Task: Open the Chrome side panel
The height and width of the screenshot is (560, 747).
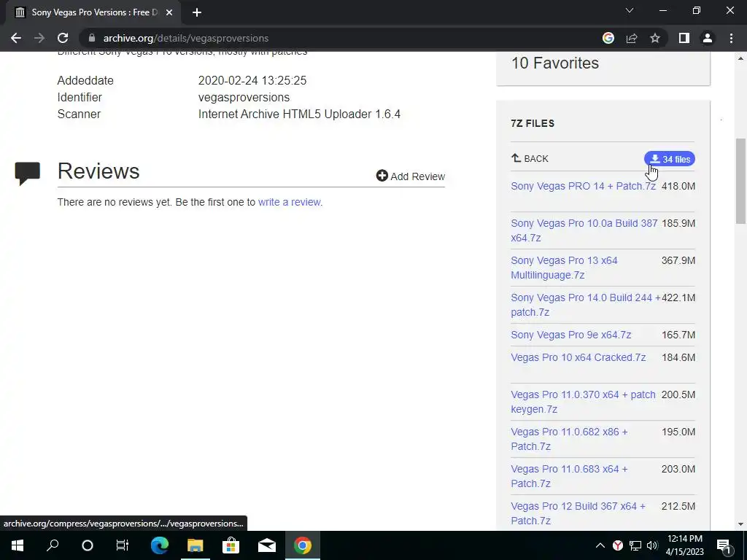Action: 684,38
